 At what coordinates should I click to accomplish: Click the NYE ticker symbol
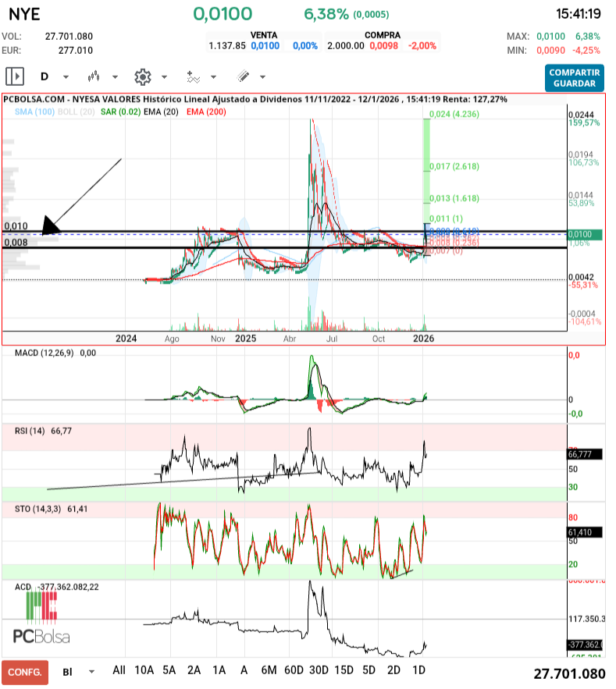pyautogui.click(x=25, y=14)
